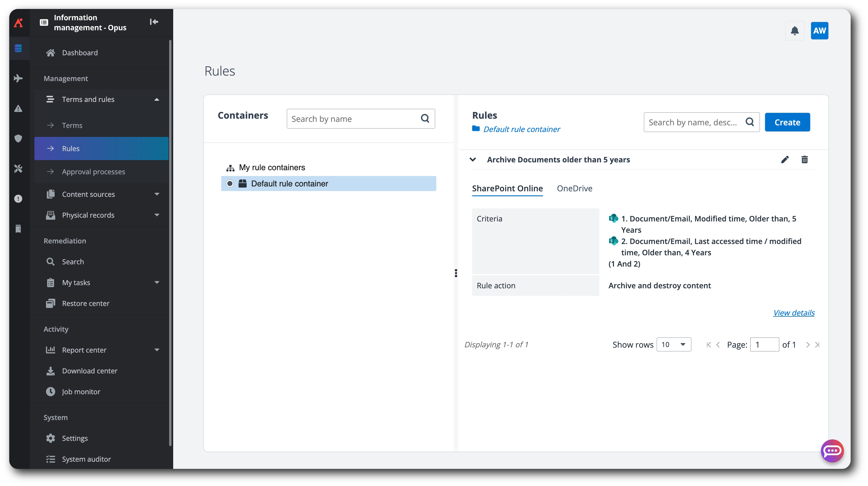Collapse the Archive Documents rule chevron
This screenshot has height=486, width=868.
(x=473, y=159)
